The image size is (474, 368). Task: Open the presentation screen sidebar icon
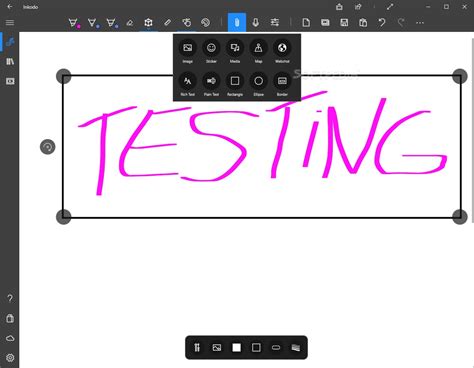click(10, 81)
